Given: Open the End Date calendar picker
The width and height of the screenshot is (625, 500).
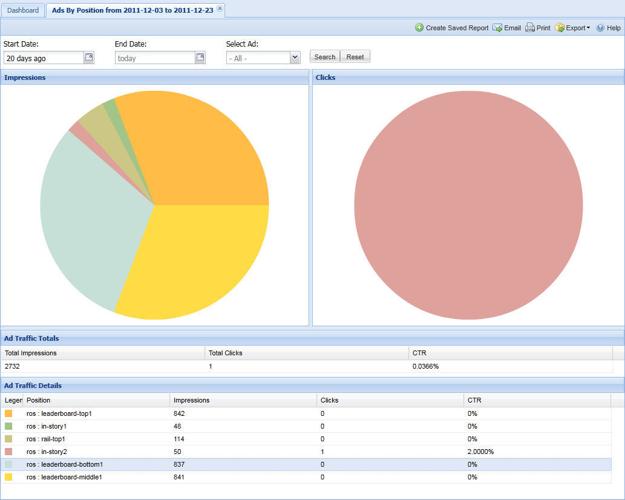Looking at the screenshot, I should point(200,58).
